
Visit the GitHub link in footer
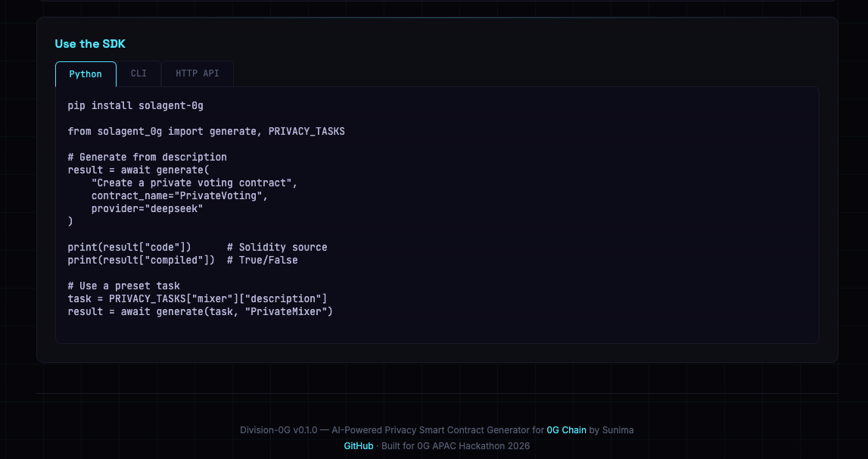[359, 446]
